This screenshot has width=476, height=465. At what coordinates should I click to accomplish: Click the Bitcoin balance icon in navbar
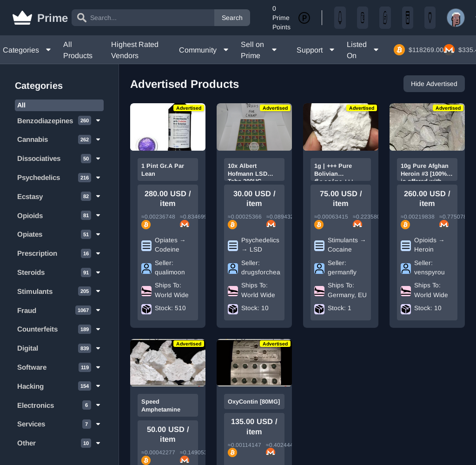click(399, 50)
